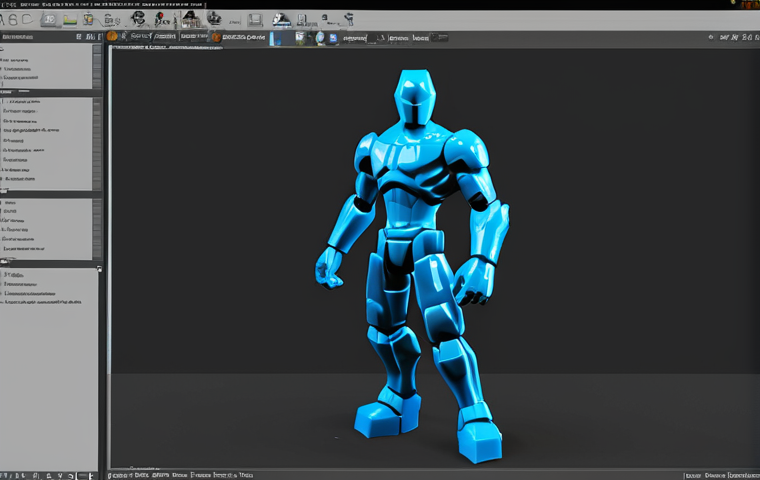760x480 pixels.
Task: Click the red-headed figure toolbar icon
Action: (x=161, y=19)
